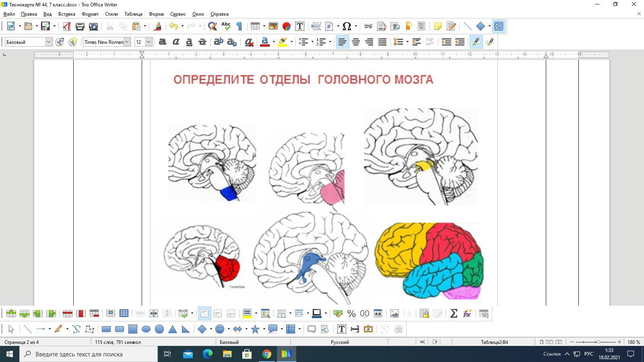Open Find and Replace tool
This screenshot has width=644, height=362.
click(212, 27)
